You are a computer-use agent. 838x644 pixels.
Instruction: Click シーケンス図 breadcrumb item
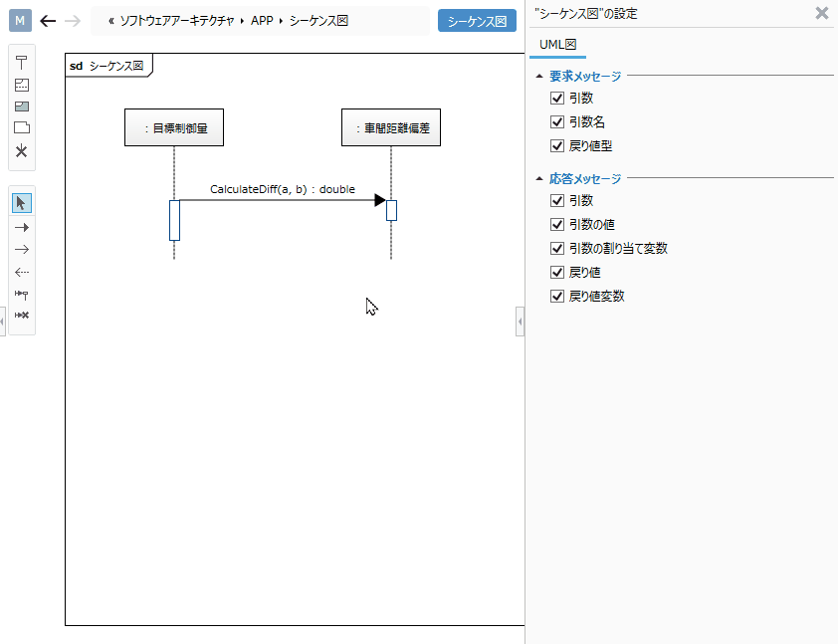319,21
